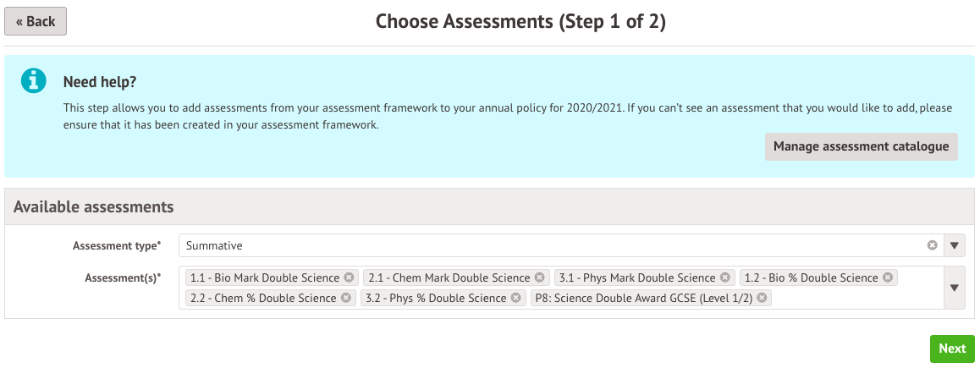Viewport: 980px width, 368px height.
Task: Go back with the « Back button
Action: tap(36, 22)
